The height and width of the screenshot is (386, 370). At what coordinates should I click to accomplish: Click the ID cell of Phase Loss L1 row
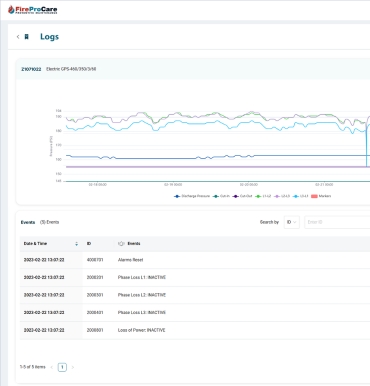[95, 277]
